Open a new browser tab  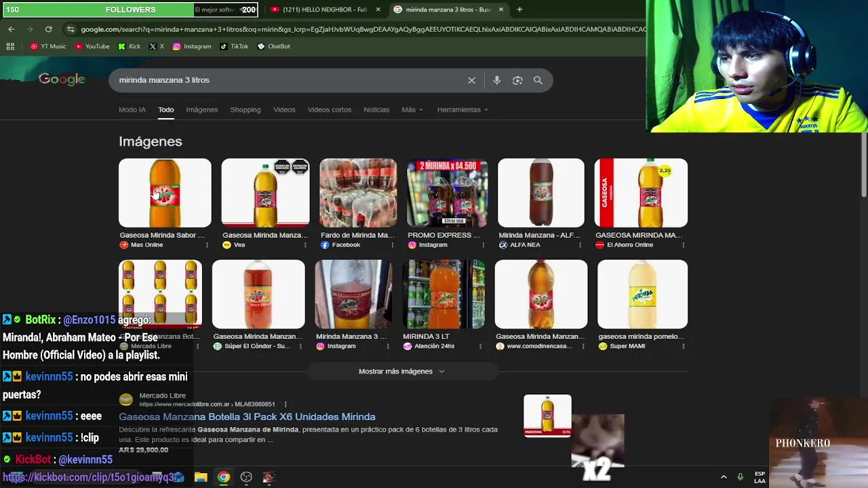tap(519, 9)
